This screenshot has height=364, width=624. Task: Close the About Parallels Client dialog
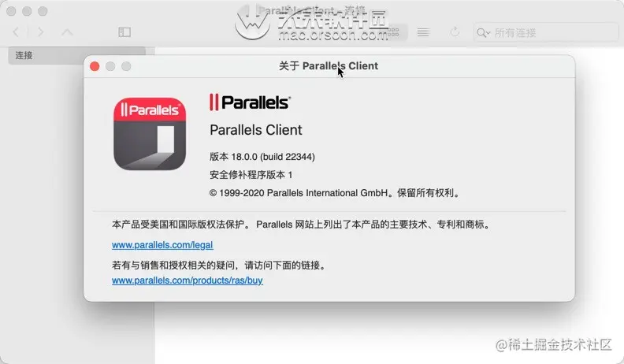tap(95, 66)
